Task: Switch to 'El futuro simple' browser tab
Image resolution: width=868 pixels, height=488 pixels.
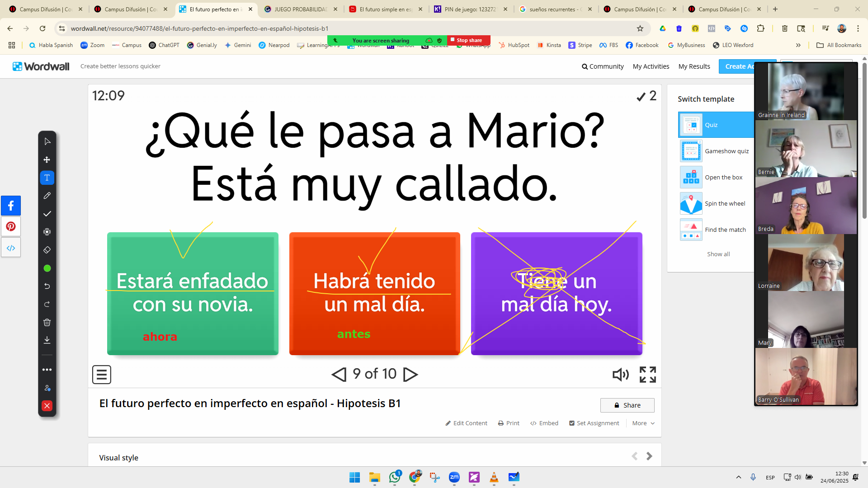Action: 385,9
